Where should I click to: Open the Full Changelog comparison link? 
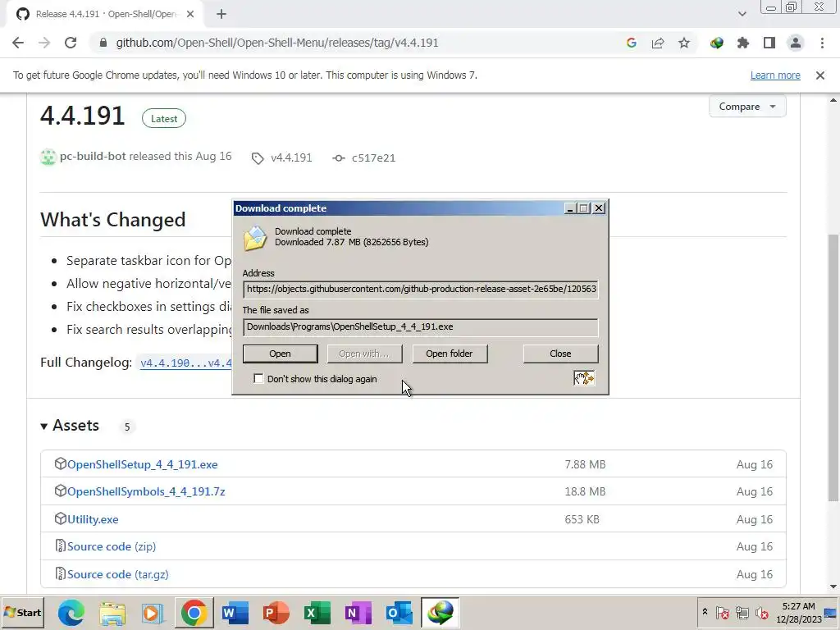pyautogui.click(x=186, y=363)
